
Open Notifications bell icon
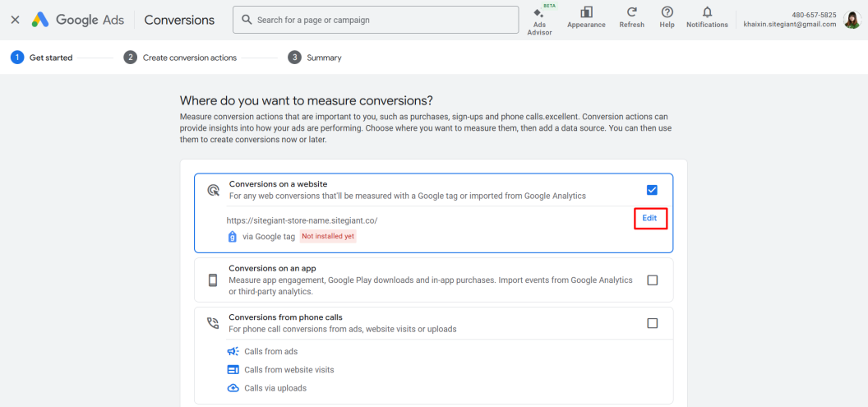[x=707, y=12]
